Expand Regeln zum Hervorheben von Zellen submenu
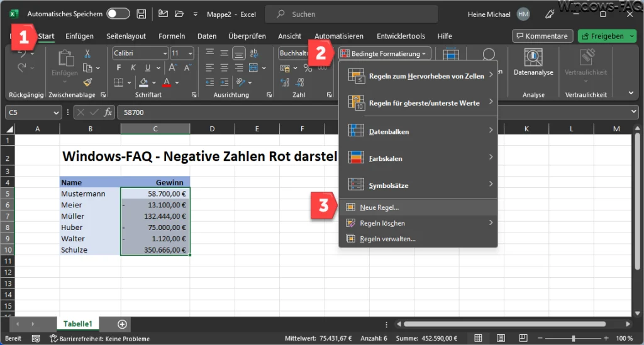Image resolution: width=644 pixels, height=345 pixels. click(x=418, y=76)
